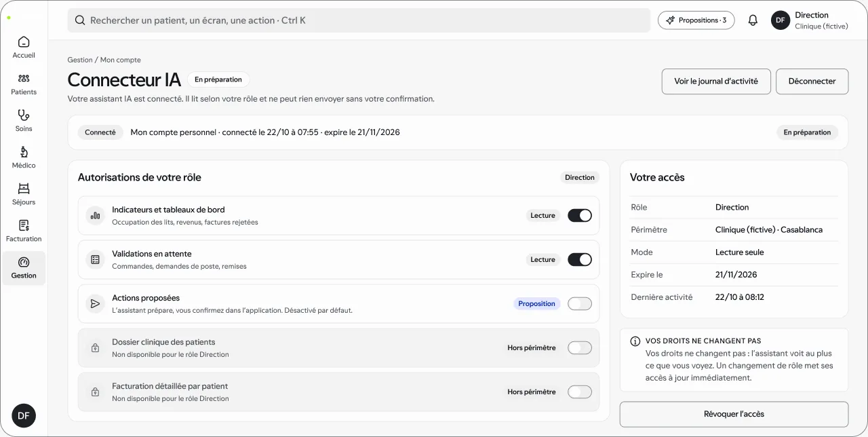Turn off Validations en attente toggle
The image size is (868, 437).
pos(580,260)
